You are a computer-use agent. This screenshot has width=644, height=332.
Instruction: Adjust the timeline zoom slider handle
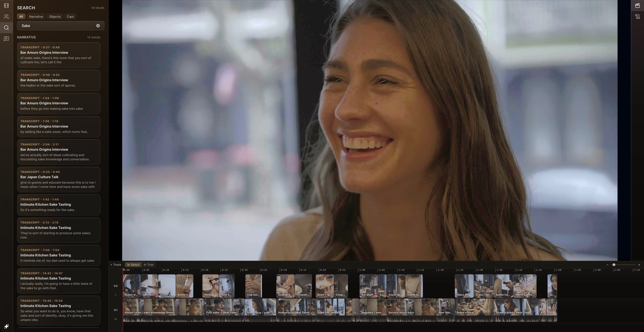pos(614,265)
